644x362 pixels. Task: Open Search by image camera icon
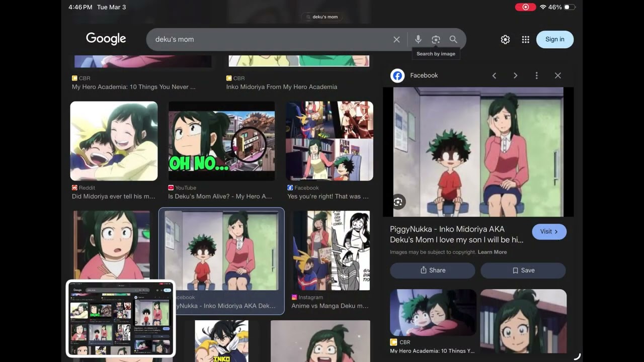[436, 39]
